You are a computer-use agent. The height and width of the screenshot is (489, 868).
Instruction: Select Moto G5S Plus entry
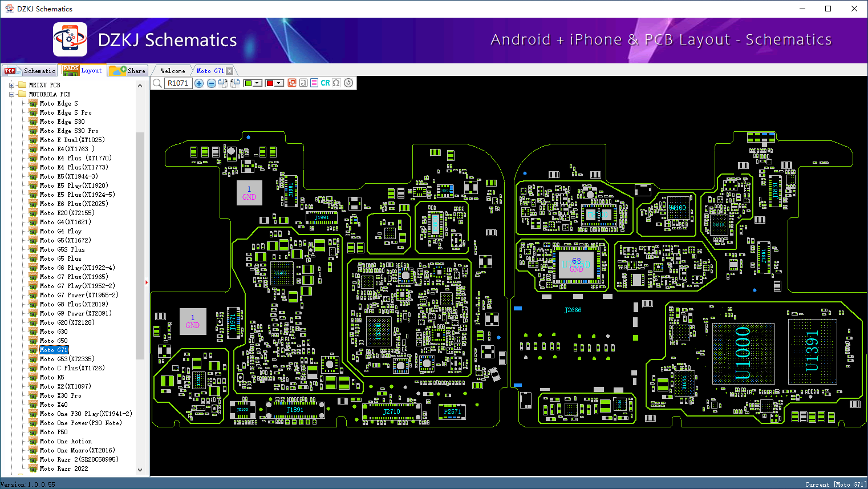pyautogui.click(x=62, y=249)
